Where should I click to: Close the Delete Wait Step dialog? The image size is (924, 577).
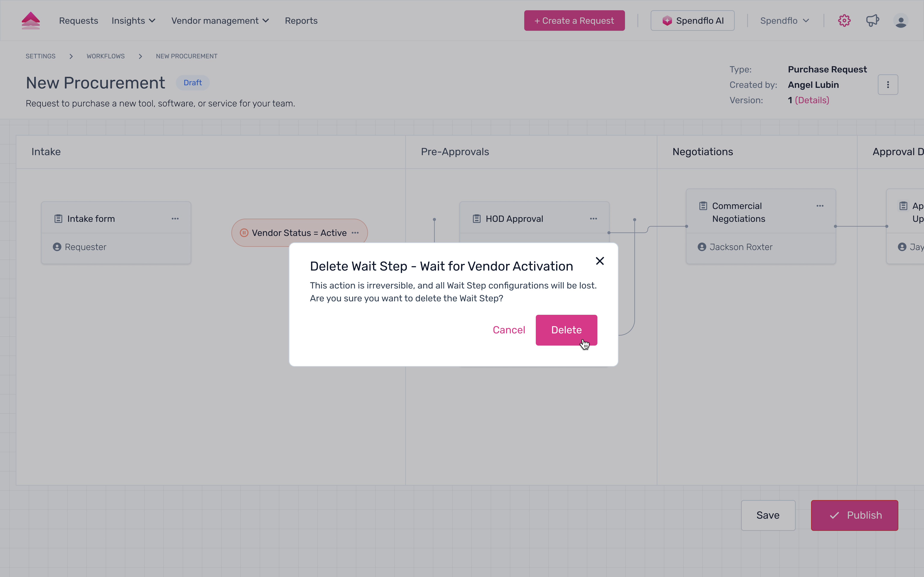point(600,261)
